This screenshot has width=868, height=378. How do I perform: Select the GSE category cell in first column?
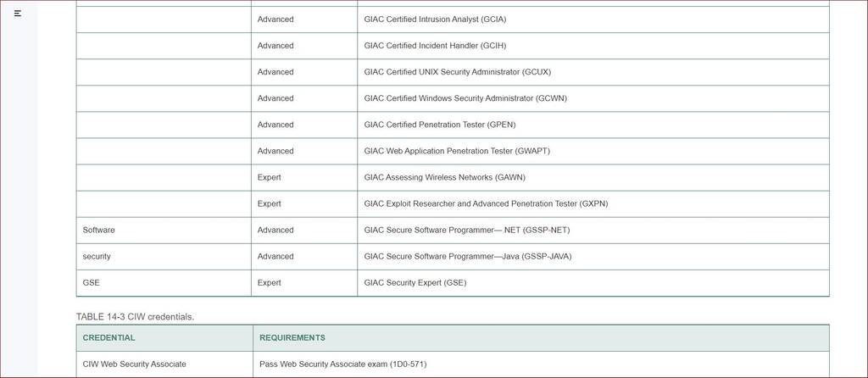click(x=164, y=283)
